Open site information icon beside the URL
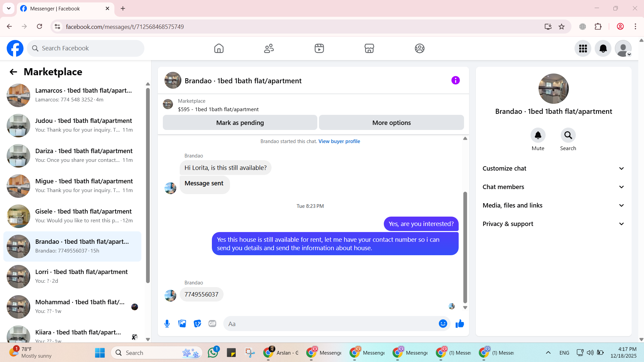The image size is (644, 362). [57, 27]
